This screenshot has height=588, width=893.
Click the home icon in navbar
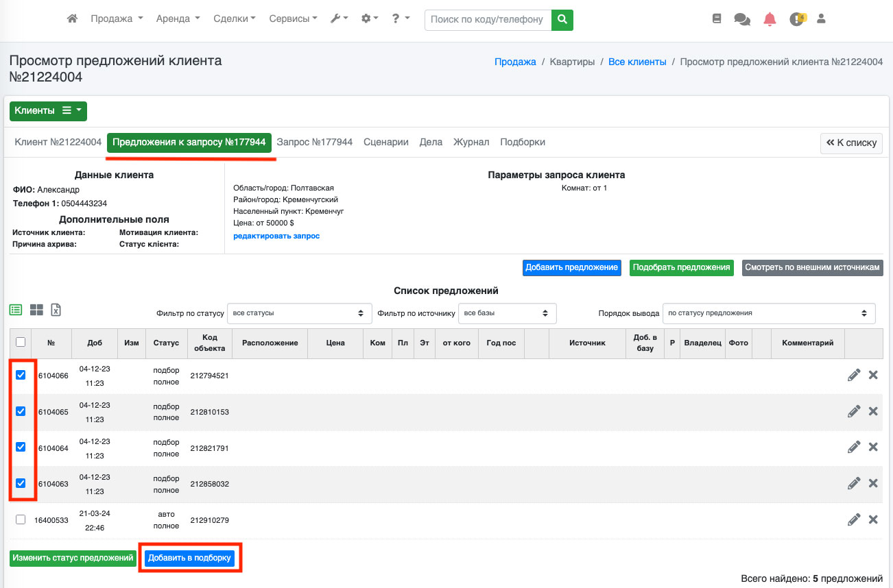click(x=72, y=19)
